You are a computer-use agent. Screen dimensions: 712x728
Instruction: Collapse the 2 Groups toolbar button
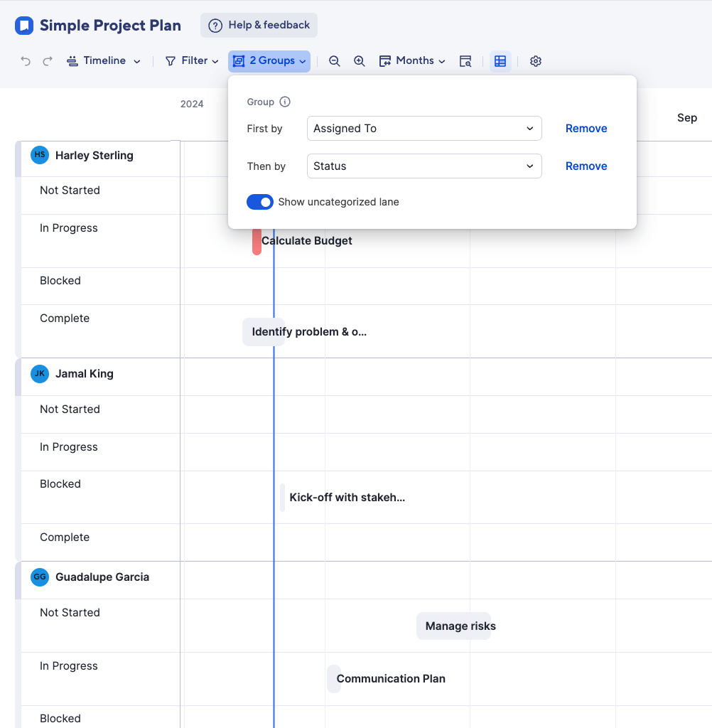[269, 61]
